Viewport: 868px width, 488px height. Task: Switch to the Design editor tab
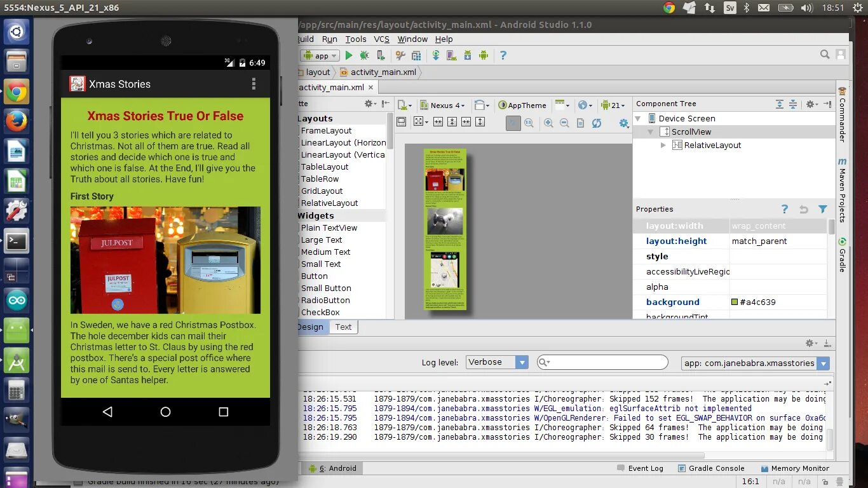(x=311, y=327)
